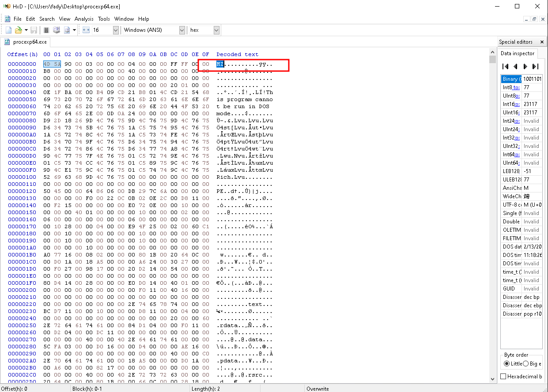The height and width of the screenshot is (392, 548).
Task: Open the File menu
Action: [x=18, y=19]
